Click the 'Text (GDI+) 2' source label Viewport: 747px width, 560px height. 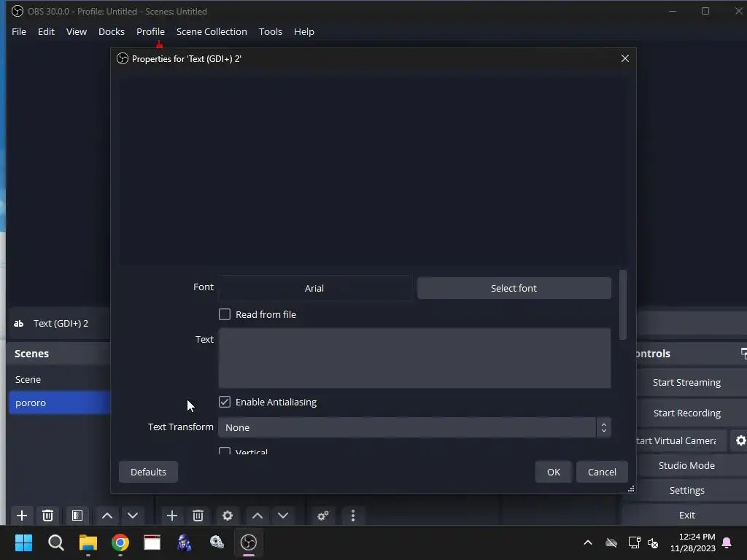pos(61,323)
